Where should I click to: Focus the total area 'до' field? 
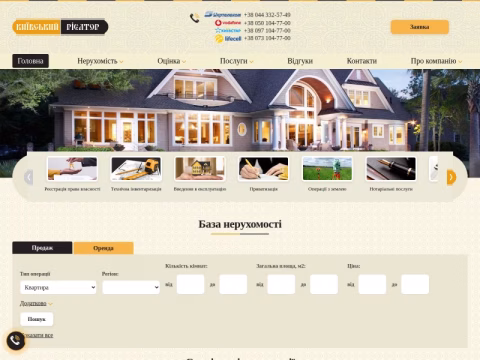tap(324, 284)
